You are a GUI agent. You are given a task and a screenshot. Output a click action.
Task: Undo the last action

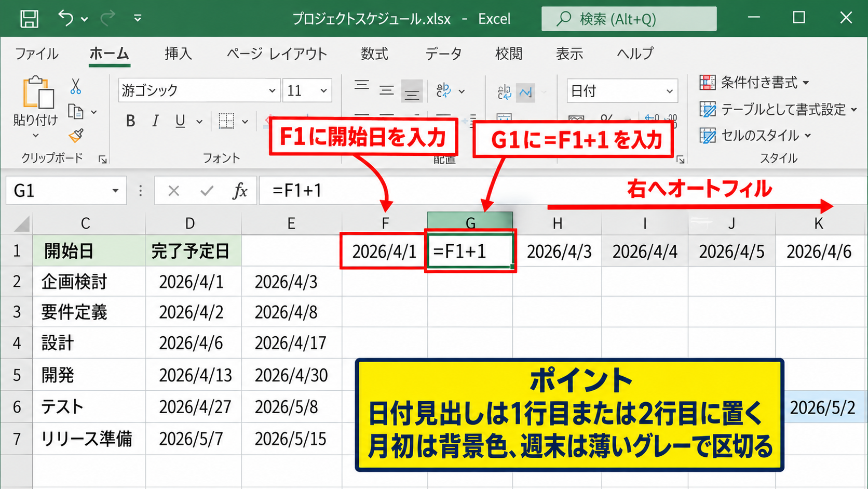click(65, 18)
